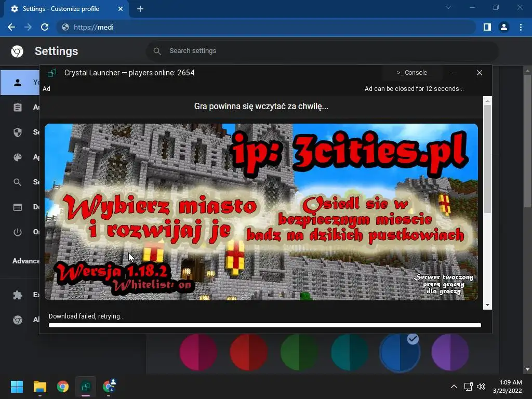Viewport: 532px width, 399px height.
Task: Open the Chrome profile avatar button
Action: click(x=504, y=27)
